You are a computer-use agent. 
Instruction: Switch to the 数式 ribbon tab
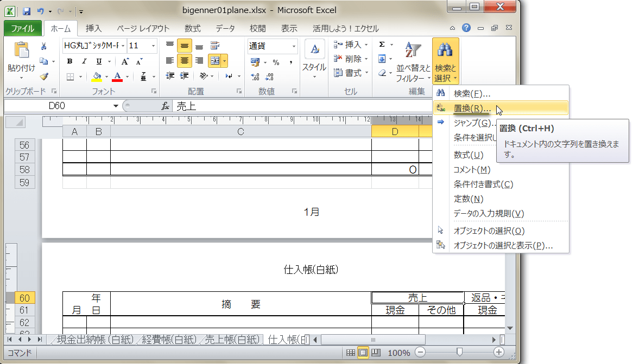coord(193,28)
